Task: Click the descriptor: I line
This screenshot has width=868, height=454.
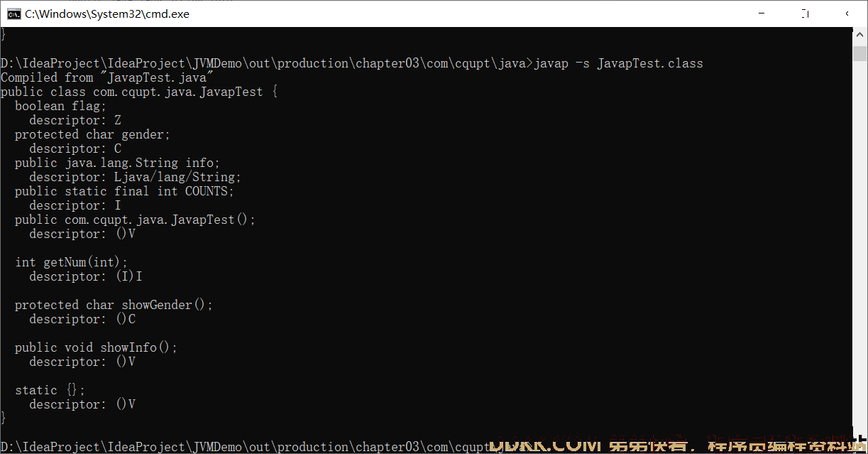Action: pos(75,205)
